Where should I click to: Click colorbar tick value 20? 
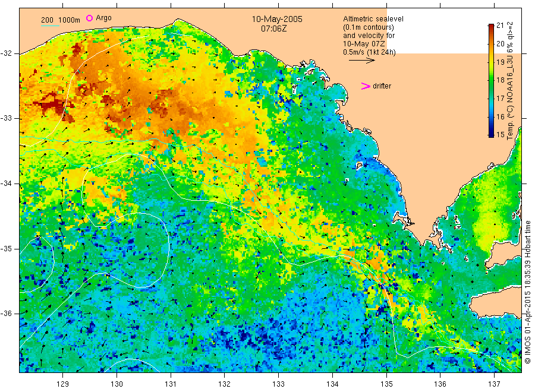(500, 43)
